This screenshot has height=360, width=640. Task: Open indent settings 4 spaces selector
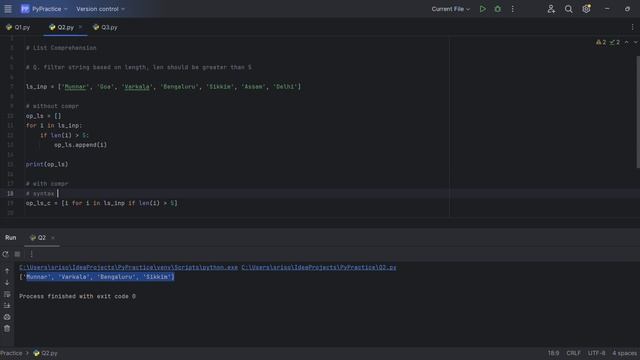[624, 353]
